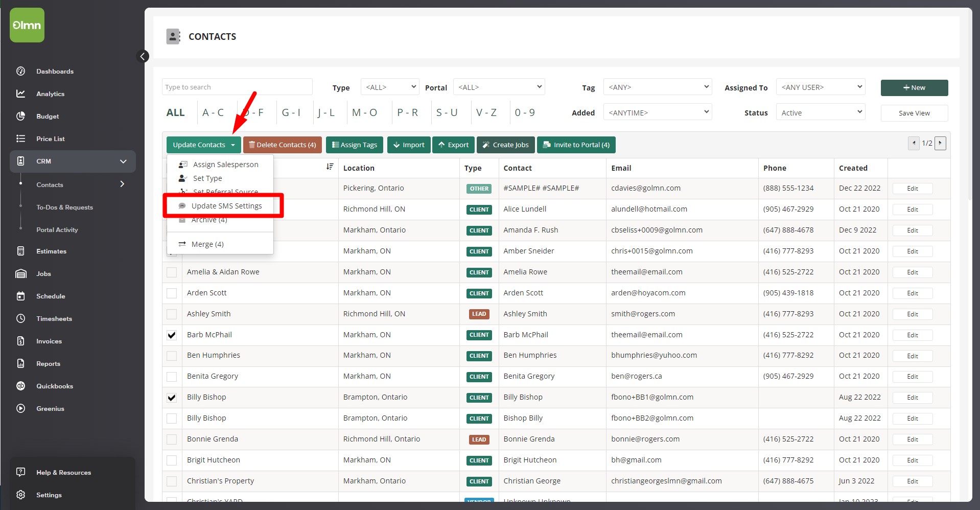
Task: Click Invite to Portal (4)
Action: pyautogui.click(x=576, y=145)
